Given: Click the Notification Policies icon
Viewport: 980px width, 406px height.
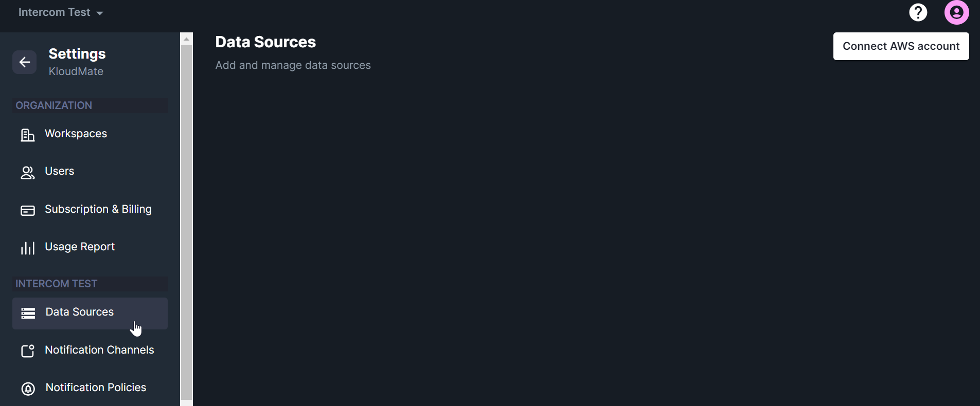Looking at the screenshot, I should coord(28,389).
